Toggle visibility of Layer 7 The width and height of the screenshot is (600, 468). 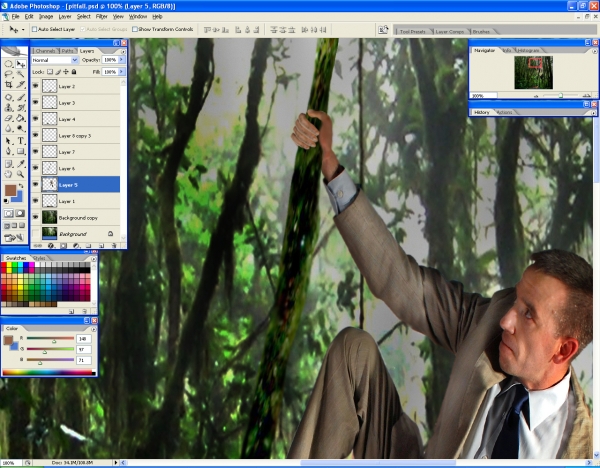point(36,152)
